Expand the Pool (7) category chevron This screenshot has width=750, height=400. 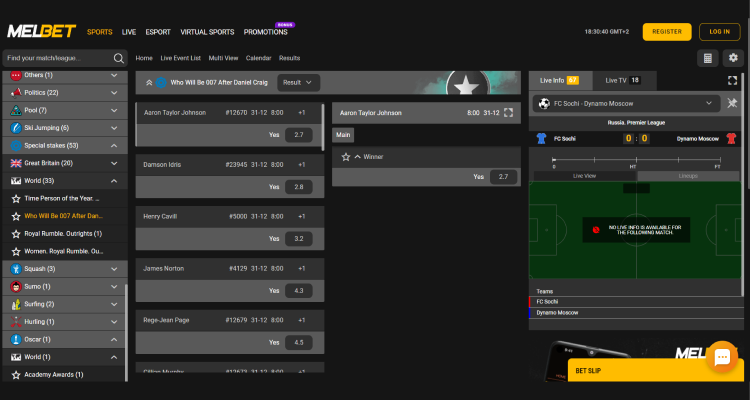click(114, 111)
